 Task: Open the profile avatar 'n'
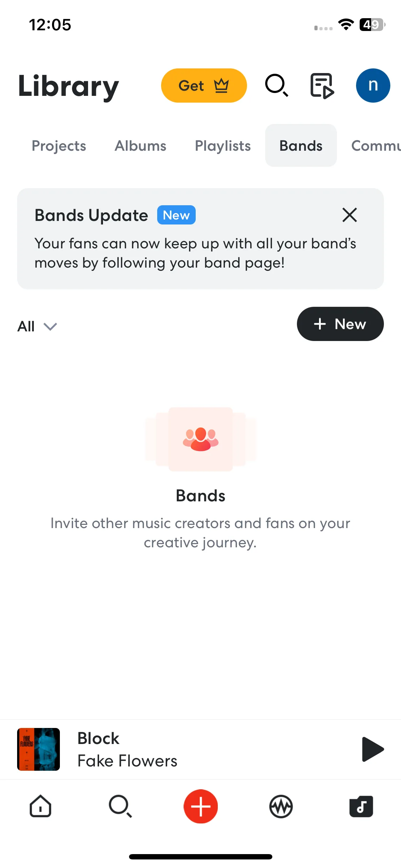pos(373,86)
